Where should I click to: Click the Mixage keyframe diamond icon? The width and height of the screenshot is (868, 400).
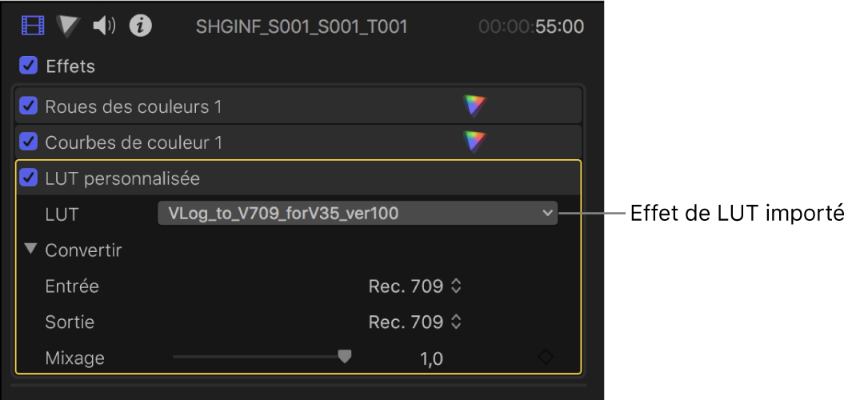click(546, 358)
